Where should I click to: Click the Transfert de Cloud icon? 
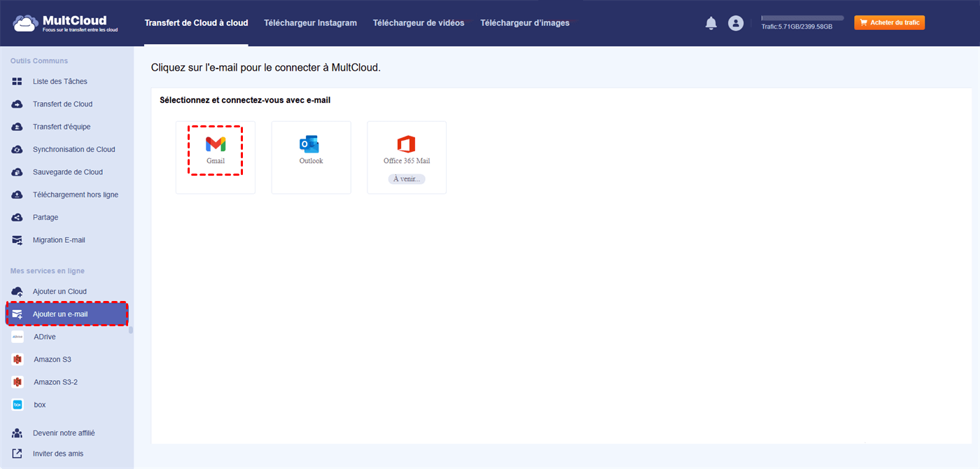click(17, 104)
